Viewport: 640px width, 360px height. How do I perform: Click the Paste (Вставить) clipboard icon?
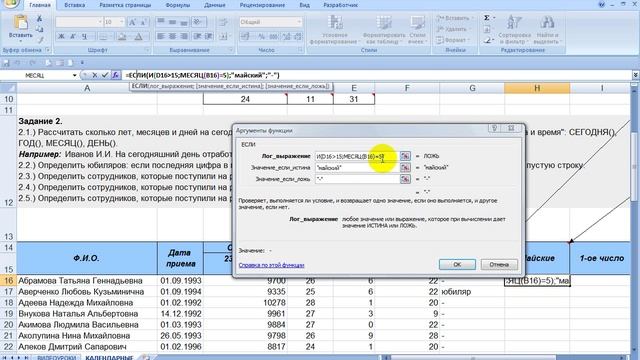20,22
